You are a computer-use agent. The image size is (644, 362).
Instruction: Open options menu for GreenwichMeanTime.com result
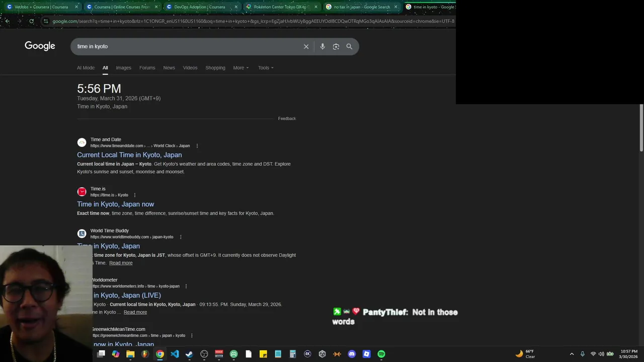[x=192, y=335]
